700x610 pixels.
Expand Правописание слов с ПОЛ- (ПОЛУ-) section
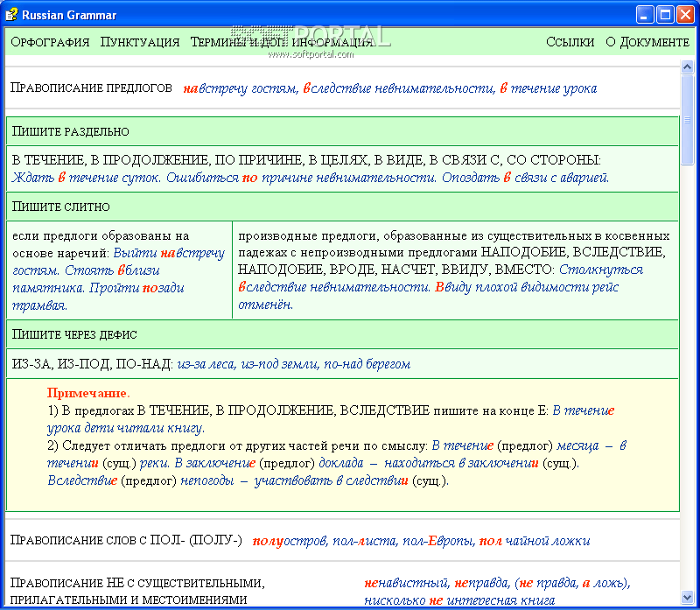tap(126, 540)
